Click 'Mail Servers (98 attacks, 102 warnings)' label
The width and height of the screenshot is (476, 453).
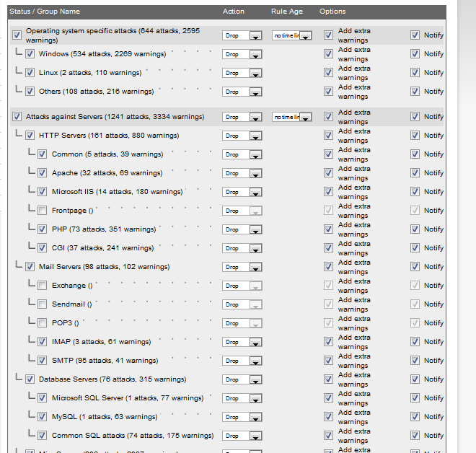click(x=104, y=267)
